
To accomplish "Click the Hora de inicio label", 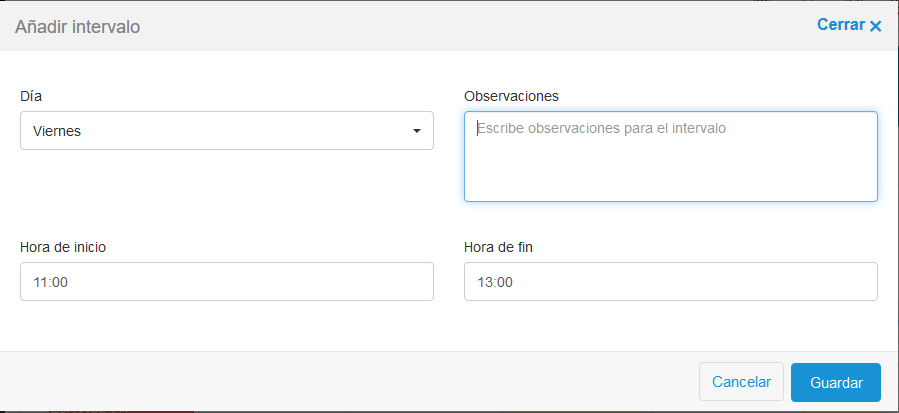I will coord(62,247).
